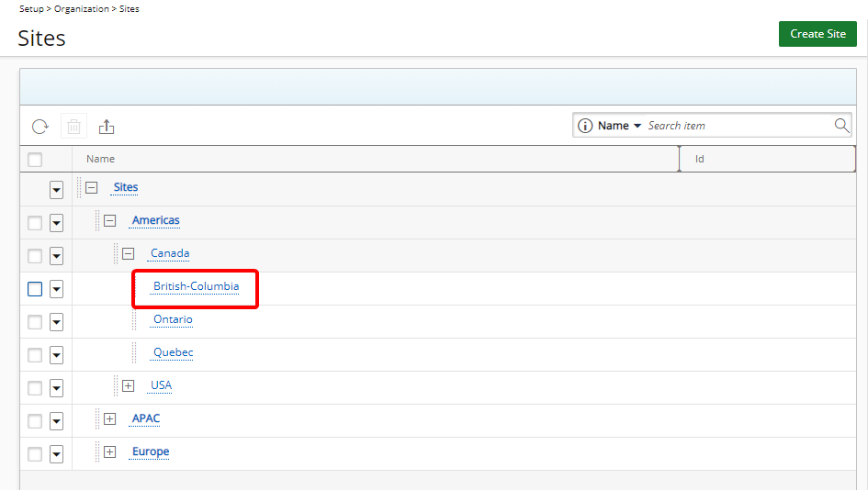Expand the APAC tree node
This screenshot has height=490, width=868.
click(110, 418)
